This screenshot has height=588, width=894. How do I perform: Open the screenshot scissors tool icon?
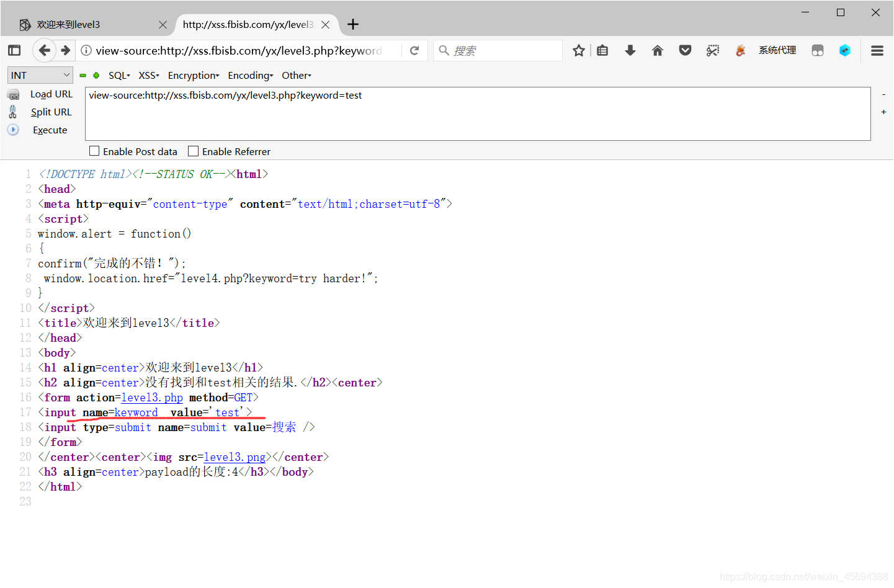pos(713,50)
